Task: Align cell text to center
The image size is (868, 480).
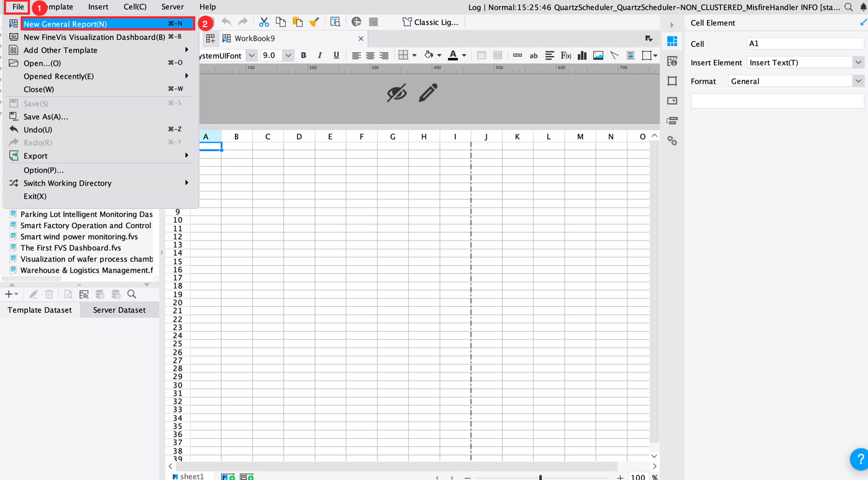Action: tap(370, 55)
